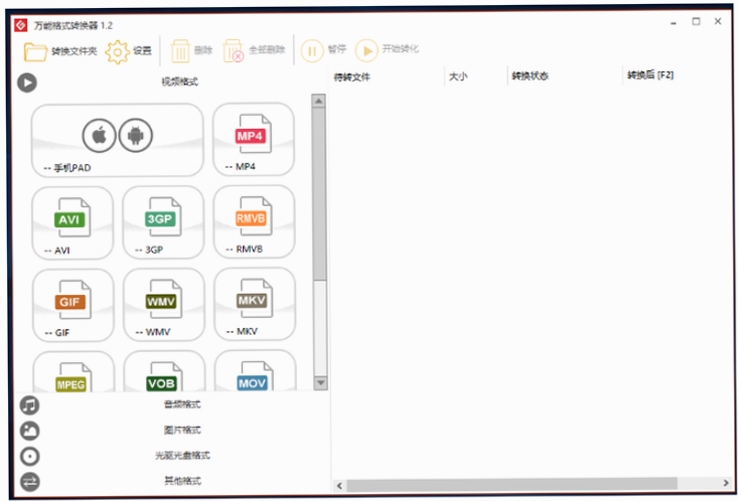Minimize the converter window
This screenshot has height=501, width=738.
coord(674,23)
